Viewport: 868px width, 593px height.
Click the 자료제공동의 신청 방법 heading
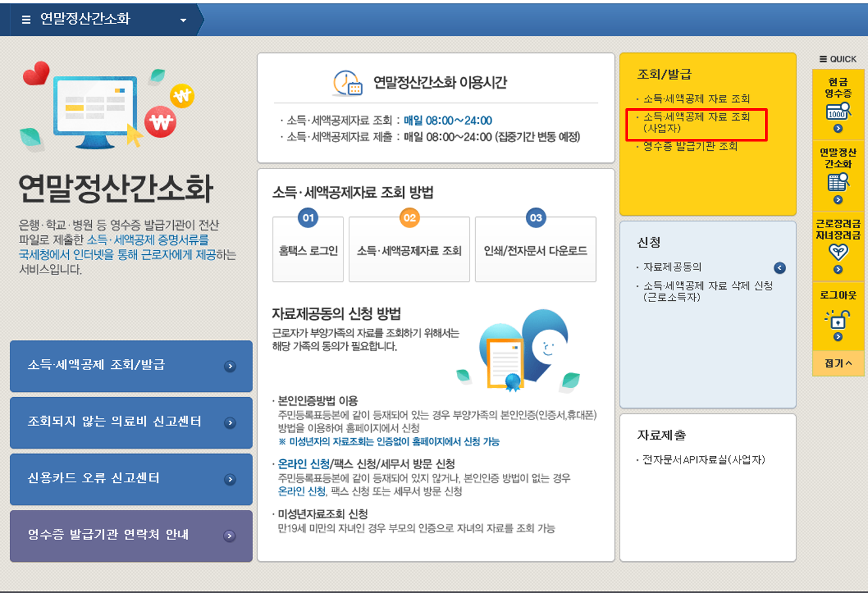point(336,314)
